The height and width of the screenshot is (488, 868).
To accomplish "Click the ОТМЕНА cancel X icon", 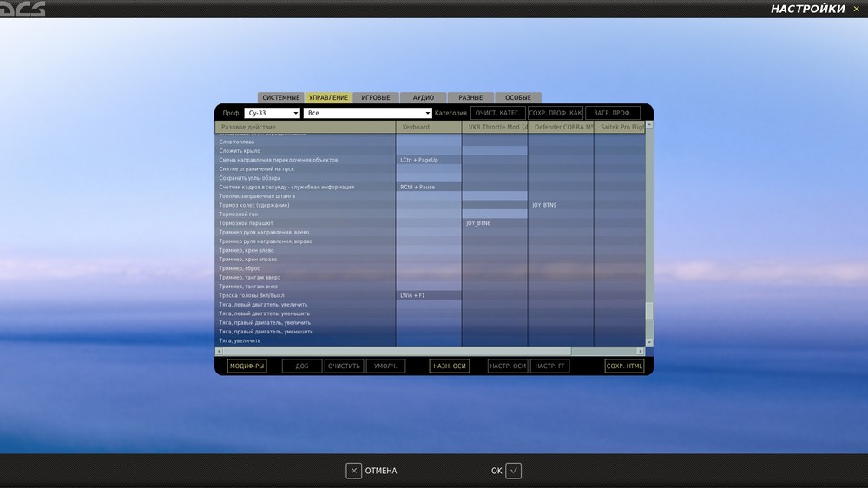I will [x=354, y=471].
